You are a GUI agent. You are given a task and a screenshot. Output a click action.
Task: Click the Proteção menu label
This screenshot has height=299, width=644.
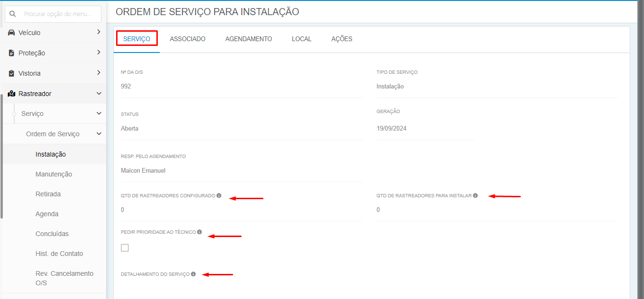pyautogui.click(x=32, y=53)
